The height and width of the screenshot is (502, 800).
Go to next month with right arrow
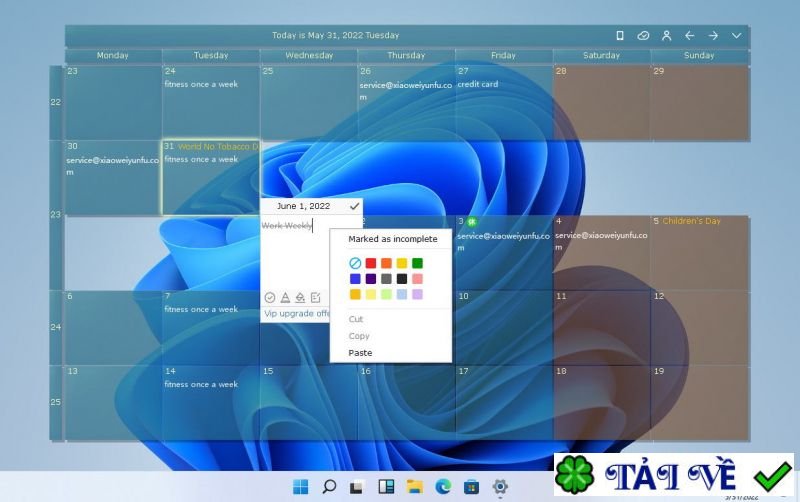coord(713,35)
